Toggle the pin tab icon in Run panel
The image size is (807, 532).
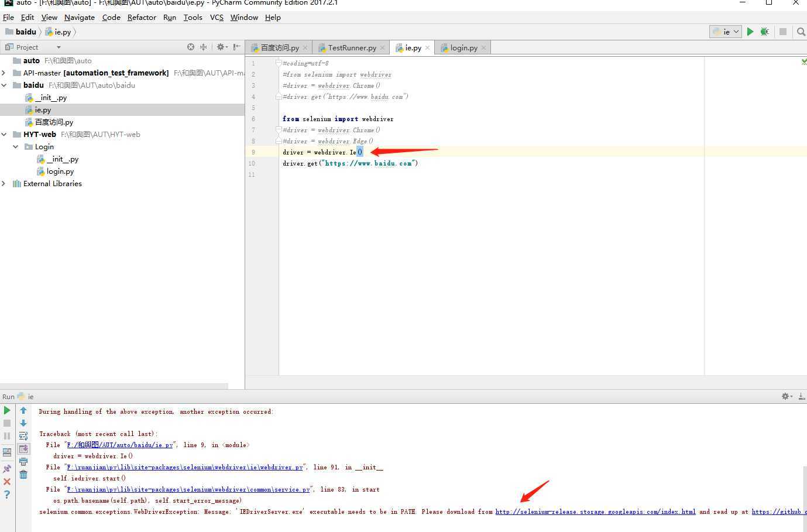pos(7,469)
